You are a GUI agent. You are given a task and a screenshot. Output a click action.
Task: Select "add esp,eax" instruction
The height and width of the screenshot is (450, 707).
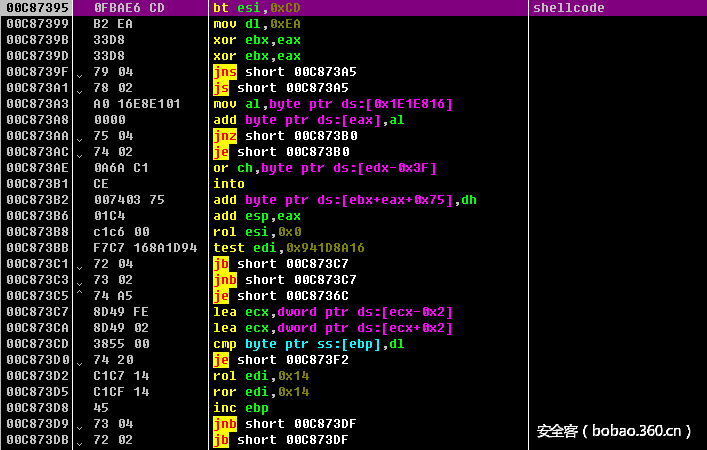click(257, 216)
